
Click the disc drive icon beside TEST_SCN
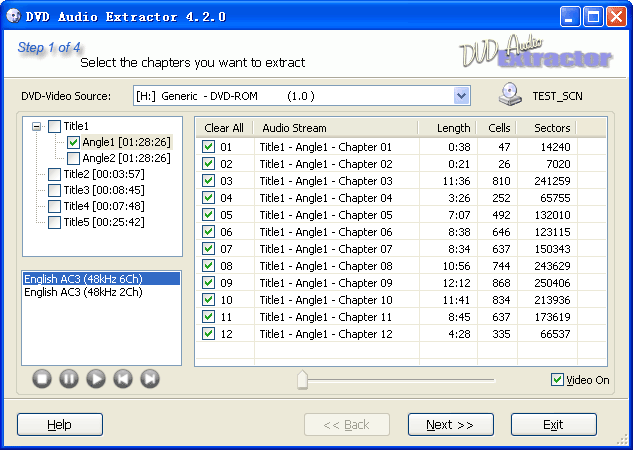click(510, 95)
